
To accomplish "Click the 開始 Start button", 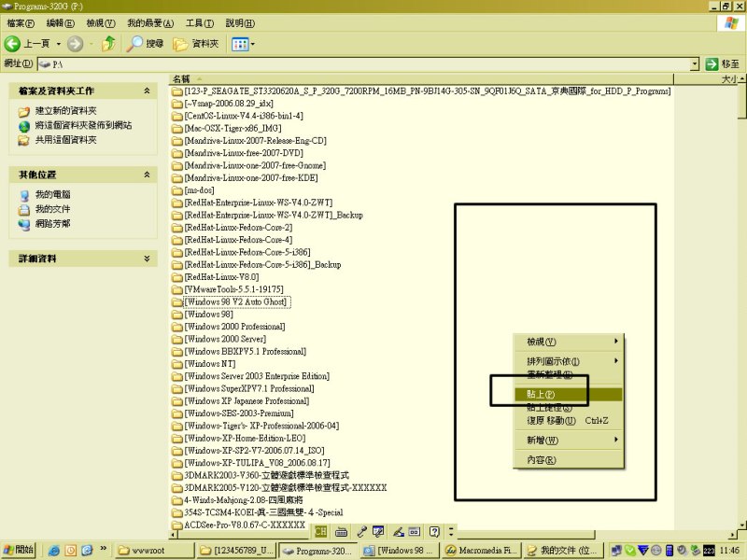I will [19, 550].
